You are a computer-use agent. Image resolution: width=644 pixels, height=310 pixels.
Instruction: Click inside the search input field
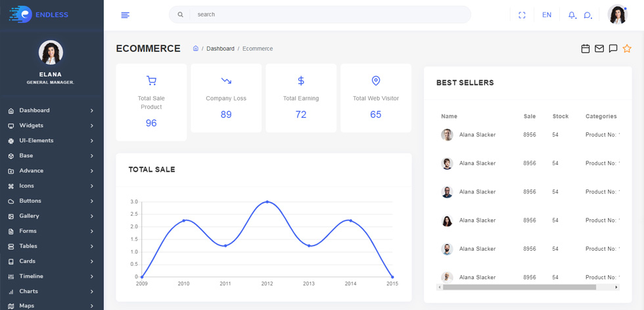(x=330, y=14)
